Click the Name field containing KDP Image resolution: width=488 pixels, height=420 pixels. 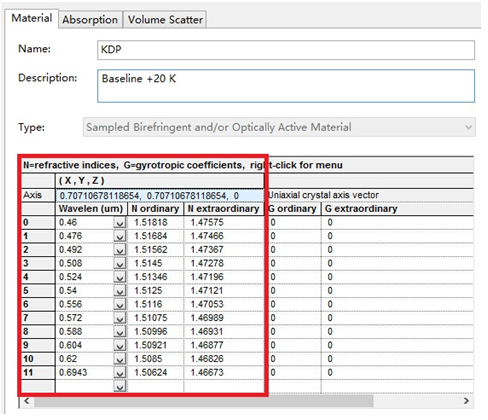pyautogui.click(x=286, y=50)
